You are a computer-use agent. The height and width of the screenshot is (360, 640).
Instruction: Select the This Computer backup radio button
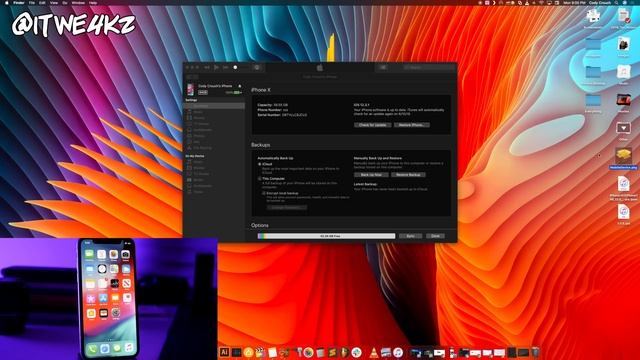tap(260, 179)
